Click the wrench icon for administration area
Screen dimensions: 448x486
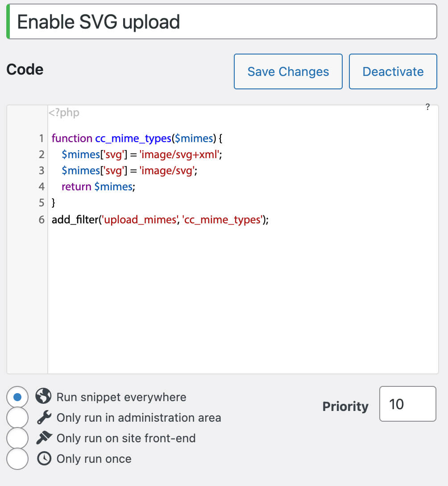[44, 417]
